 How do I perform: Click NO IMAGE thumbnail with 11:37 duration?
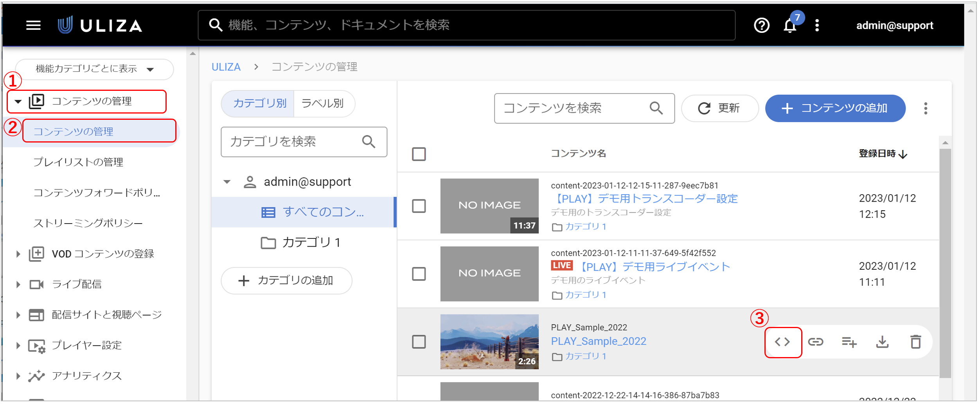coord(489,206)
